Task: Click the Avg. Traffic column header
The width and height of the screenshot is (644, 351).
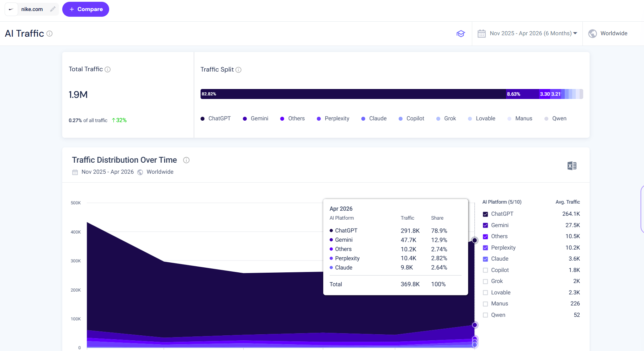Action: pyautogui.click(x=568, y=202)
